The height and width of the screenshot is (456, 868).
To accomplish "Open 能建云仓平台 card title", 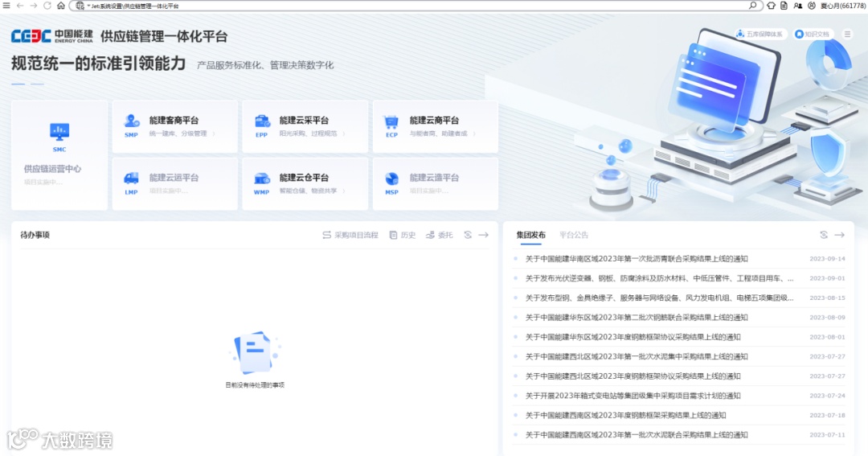I will click(x=304, y=178).
